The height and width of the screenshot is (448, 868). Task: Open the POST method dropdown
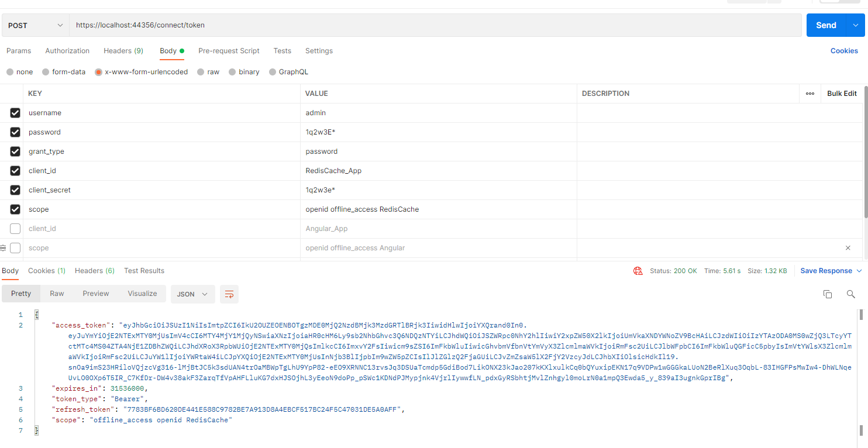(x=34, y=25)
